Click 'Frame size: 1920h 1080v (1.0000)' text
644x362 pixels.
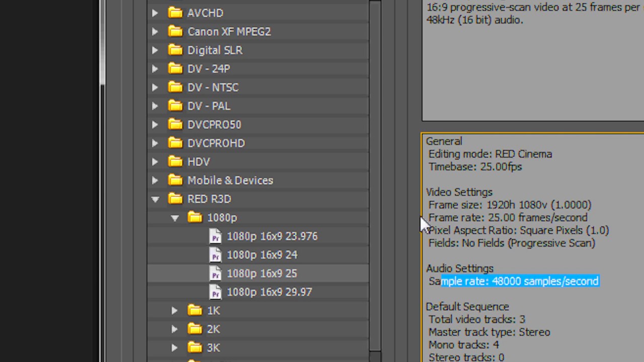pos(510,205)
